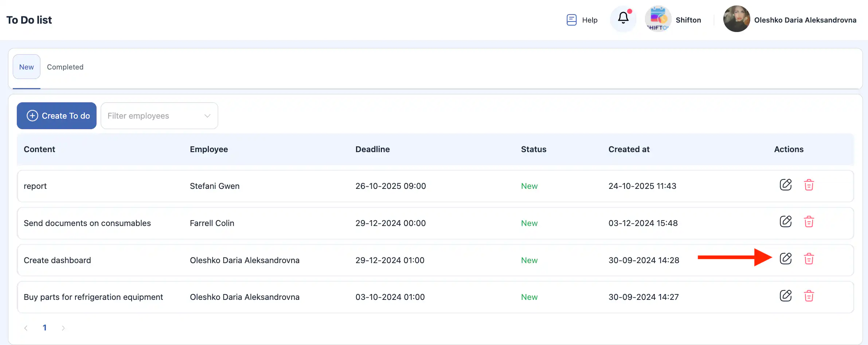
Task: Select page 1 in pagination
Action: point(44,328)
